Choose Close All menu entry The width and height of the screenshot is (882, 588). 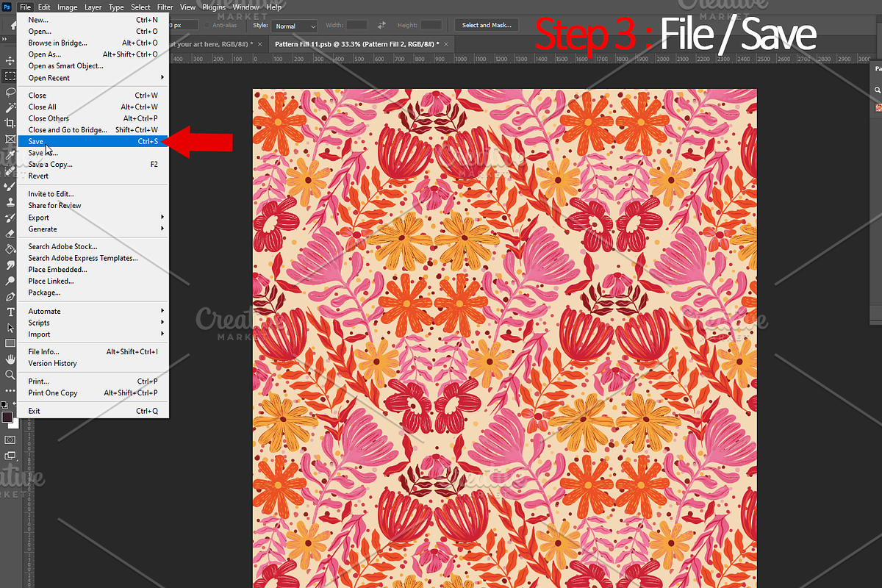(x=93, y=107)
